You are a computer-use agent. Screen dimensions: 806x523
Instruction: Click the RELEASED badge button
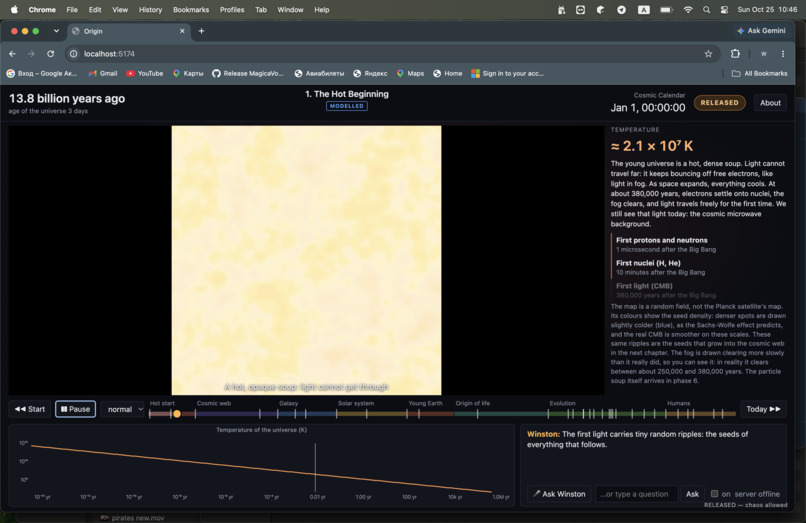pos(719,103)
